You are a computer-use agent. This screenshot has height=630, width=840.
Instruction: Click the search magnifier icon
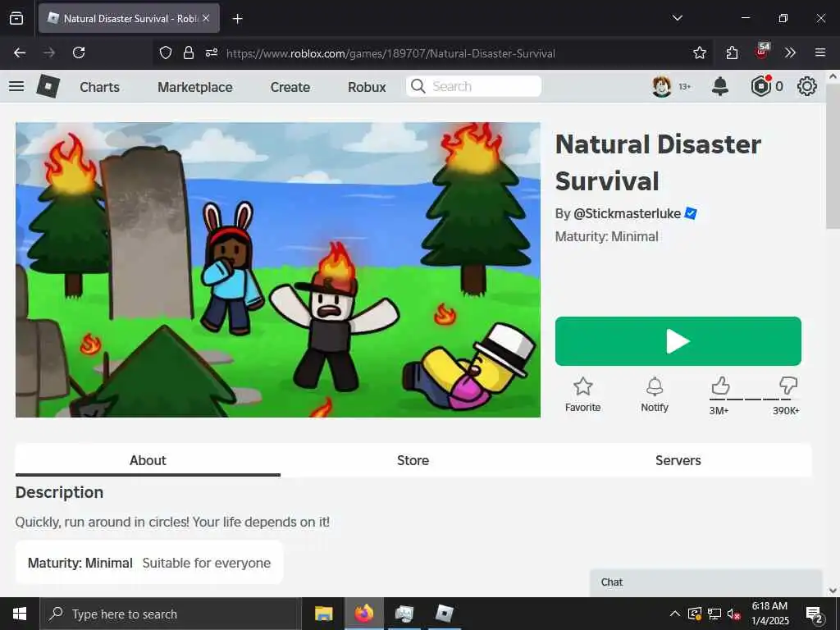tap(418, 86)
